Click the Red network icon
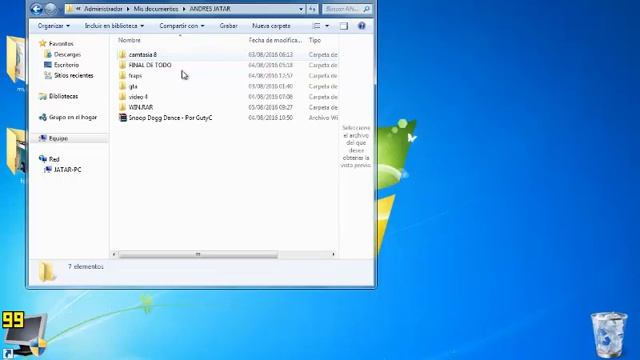 click(x=42, y=159)
